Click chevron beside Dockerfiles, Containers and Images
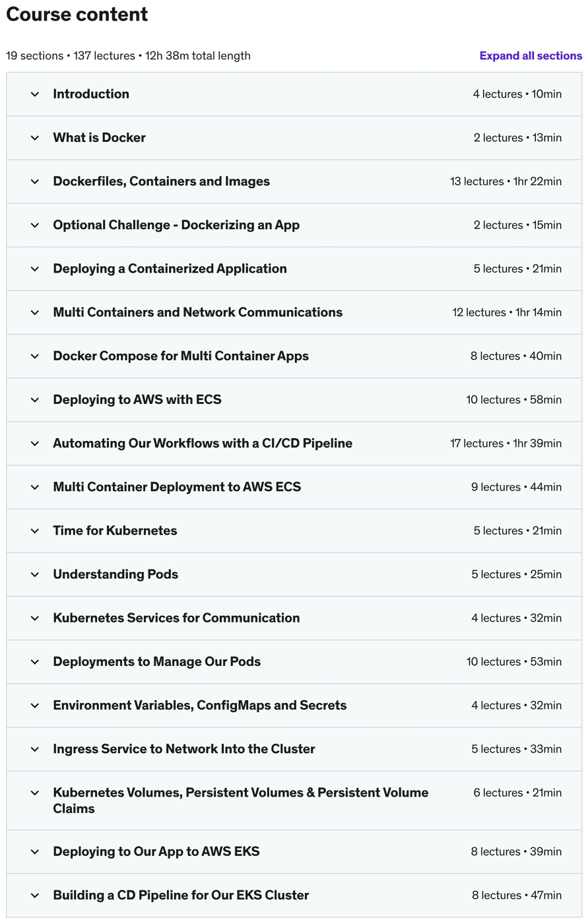The height and width of the screenshot is (924, 588). pos(35,181)
